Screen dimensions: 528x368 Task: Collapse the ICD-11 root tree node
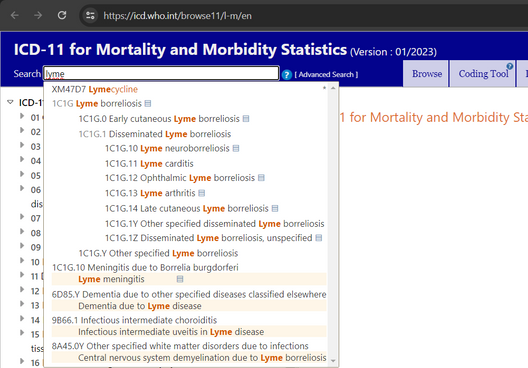pyautogui.click(x=10, y=102)
